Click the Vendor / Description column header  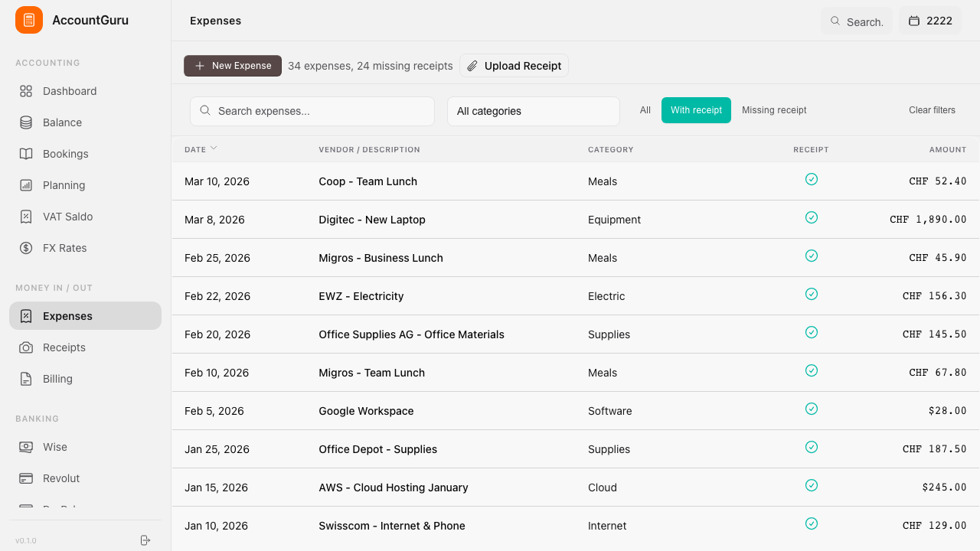coord(369,150)
